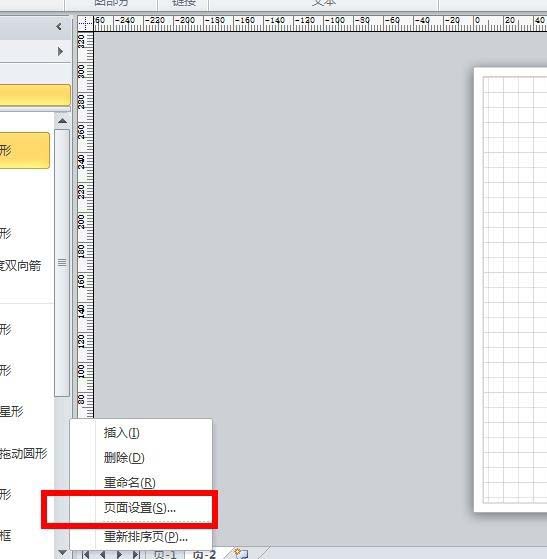
Task: Select the 拖动圆形 shape in the stencil
Action: click(x=24, y=453)
